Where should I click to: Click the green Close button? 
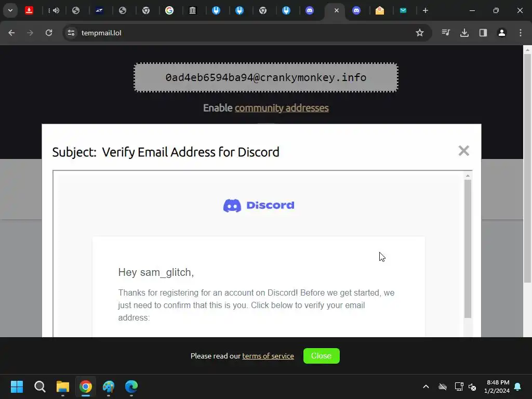[x=321, y=355]
